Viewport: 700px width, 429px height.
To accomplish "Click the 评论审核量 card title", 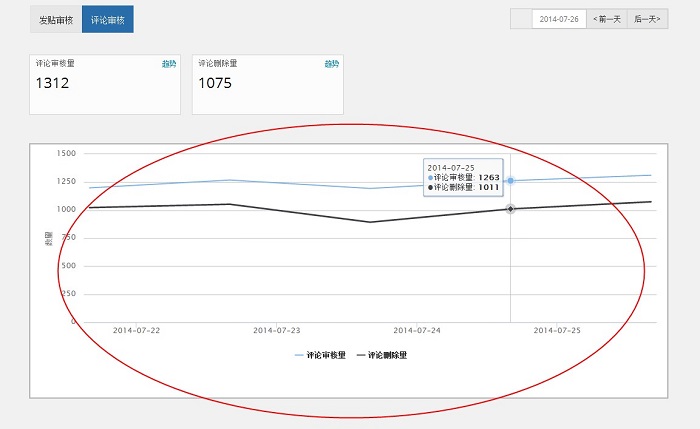I will (55, 63).
